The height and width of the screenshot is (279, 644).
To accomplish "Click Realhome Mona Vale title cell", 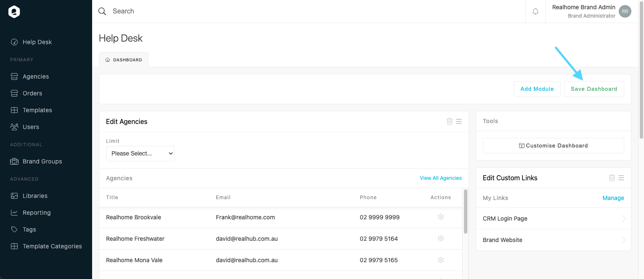I will (x=134, y=260).
